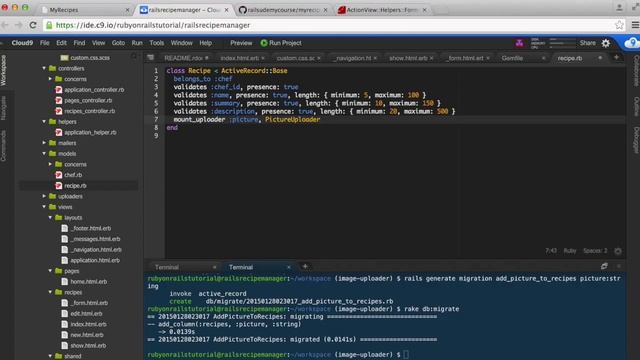Open the Chrome hamburger menu
The height and width of the screenshot is (360, 640).
click(x=635, y=25)
